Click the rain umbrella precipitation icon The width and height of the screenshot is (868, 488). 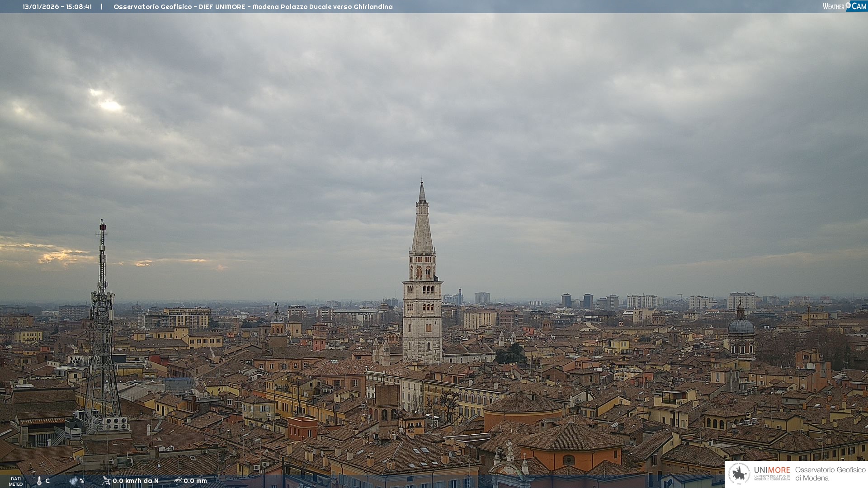pyautogui.click(x=178, y=481)
